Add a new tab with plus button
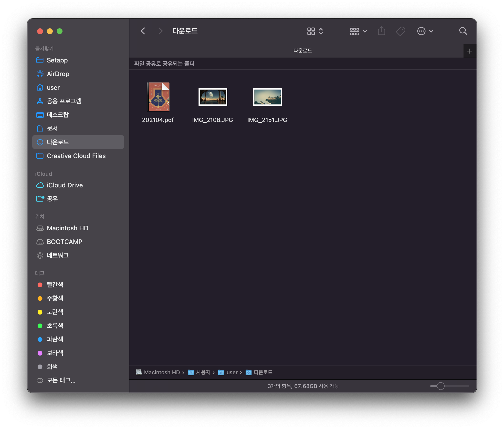 pyautogui.click(x=469, y=51)
